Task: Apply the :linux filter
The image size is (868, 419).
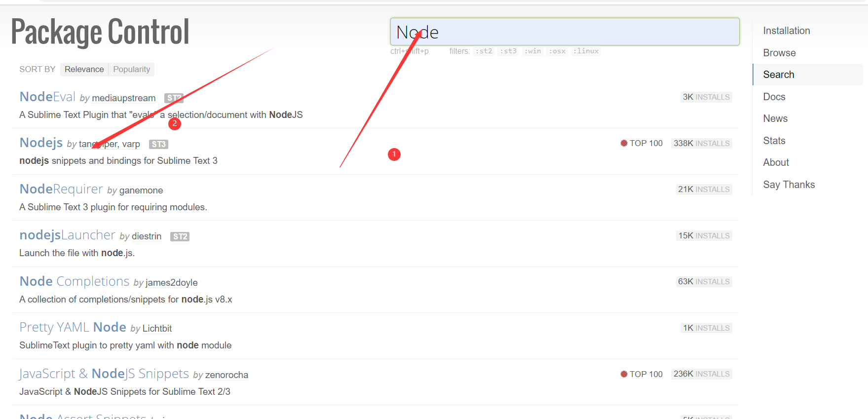Action: pos(586,51)
